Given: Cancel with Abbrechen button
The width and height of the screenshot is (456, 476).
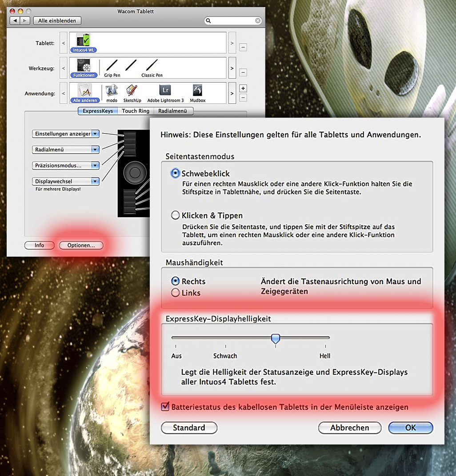Looking at the screenshot, I should (350, 428).
